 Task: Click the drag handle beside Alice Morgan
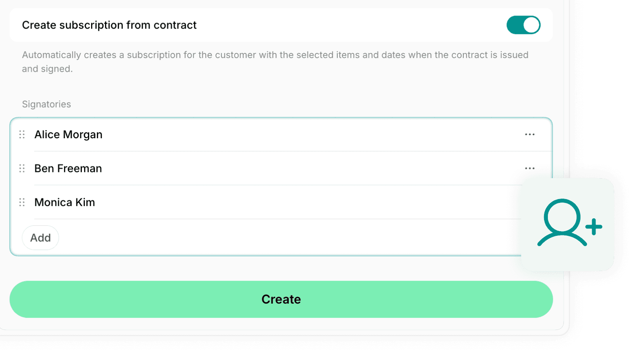tap(22, 134)
